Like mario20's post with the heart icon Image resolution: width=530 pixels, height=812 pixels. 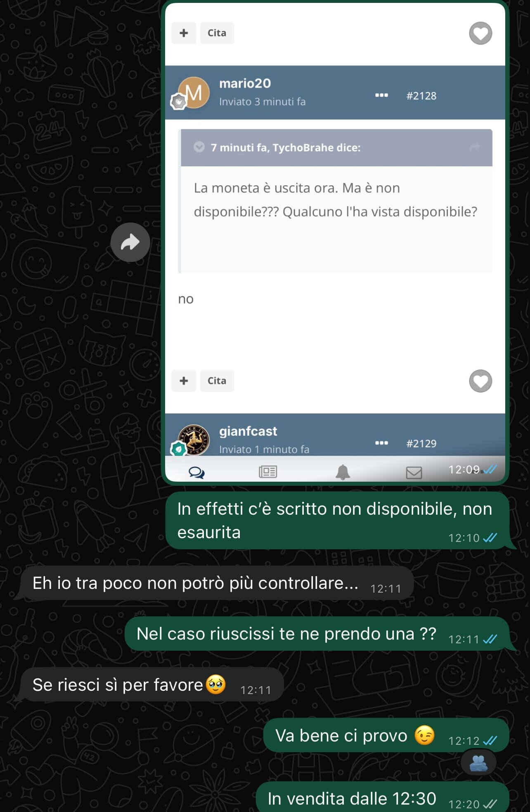point(480,381)
